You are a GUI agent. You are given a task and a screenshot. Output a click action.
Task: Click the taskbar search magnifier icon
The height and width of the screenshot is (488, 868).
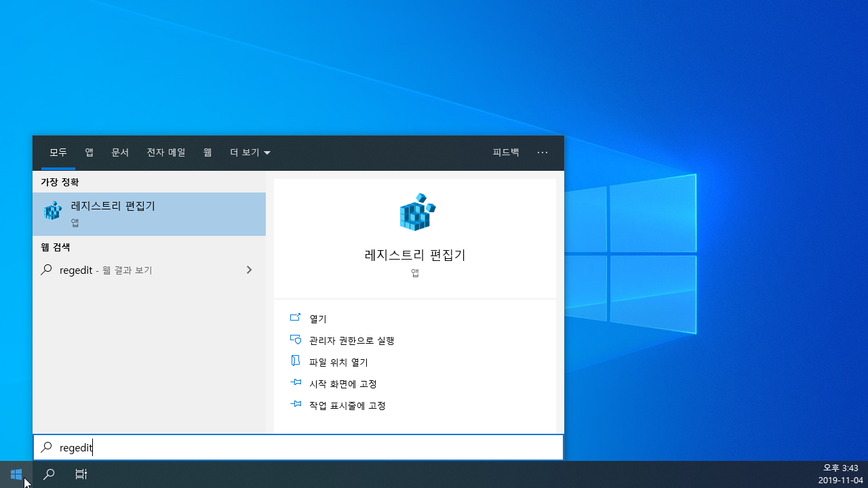tap(49, 474)
